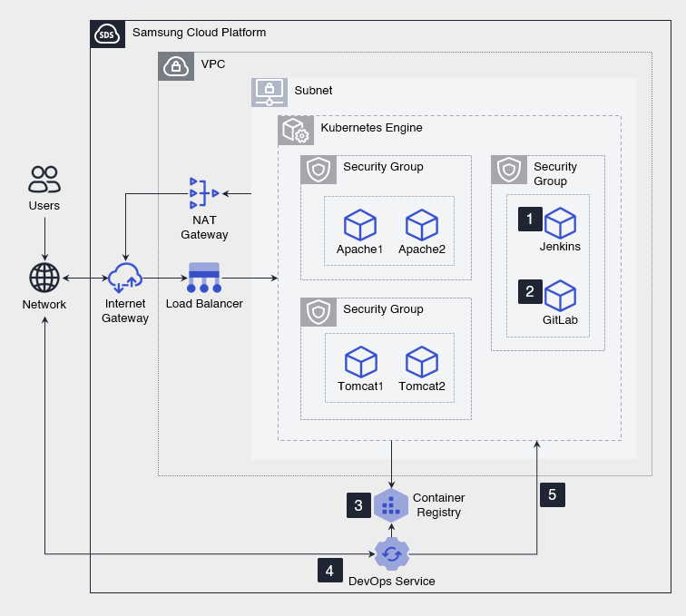686x616 pixels.
Task: Select the Apache1 cube icon
Action: [x=360, y=225]
